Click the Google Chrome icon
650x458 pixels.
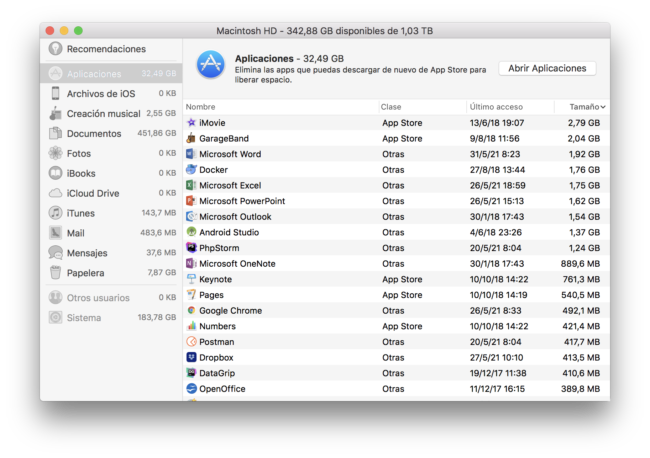pos(191,311)
